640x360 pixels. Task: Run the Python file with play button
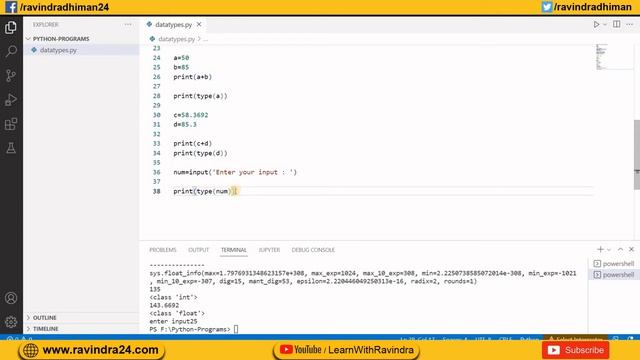(596, 24)
